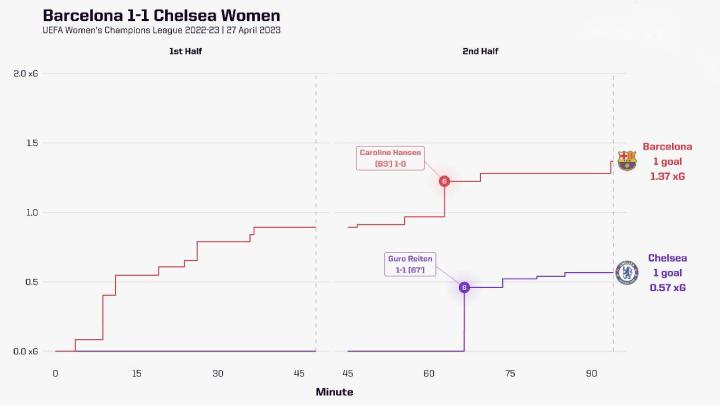This screenshot has height=405, width=720.
Task: Click the 2.0 xG y-axis label
Action: 26,74
